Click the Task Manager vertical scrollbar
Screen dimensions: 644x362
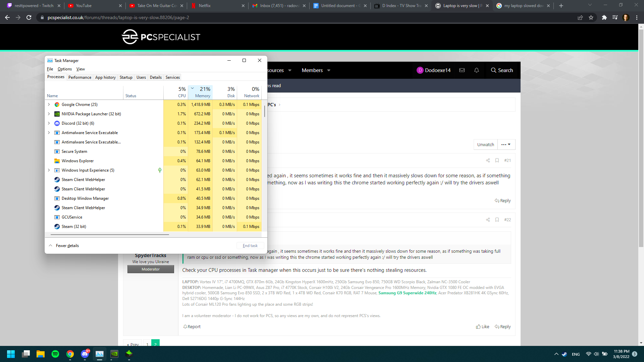coord(265,111)
